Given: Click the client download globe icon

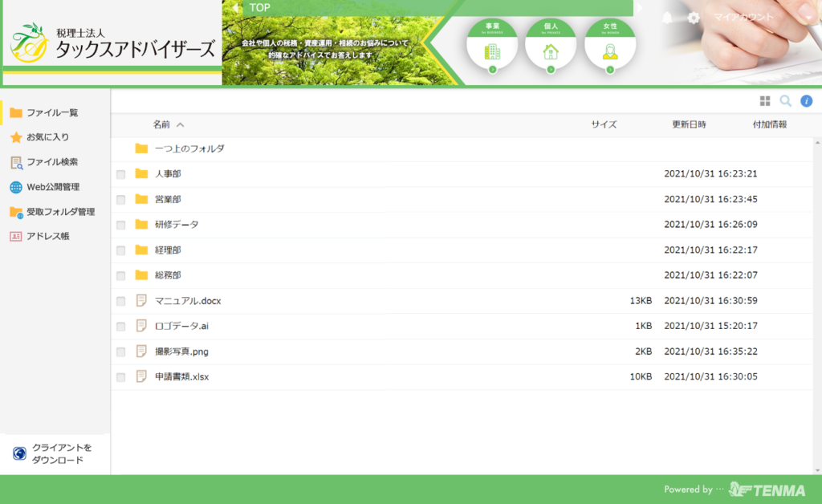Looking at the screenshot, I should [19, 453].
